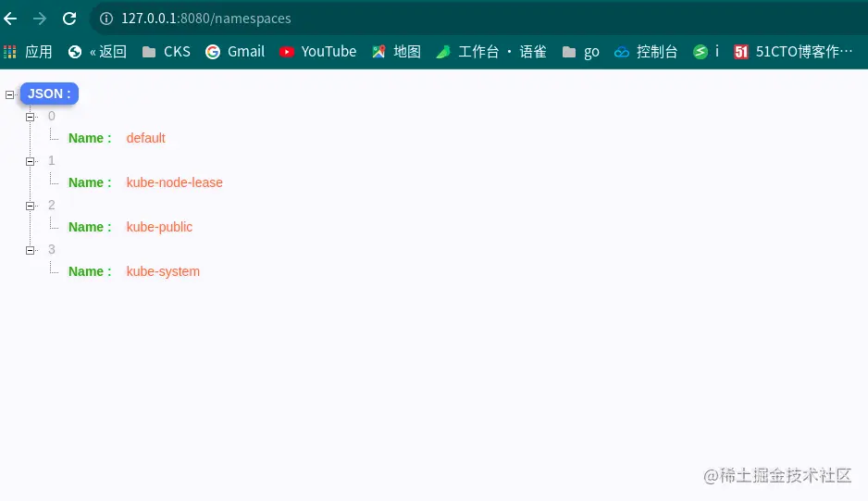Click the Name key beside kube-system

pyautogui.click(x=90, y=271)
